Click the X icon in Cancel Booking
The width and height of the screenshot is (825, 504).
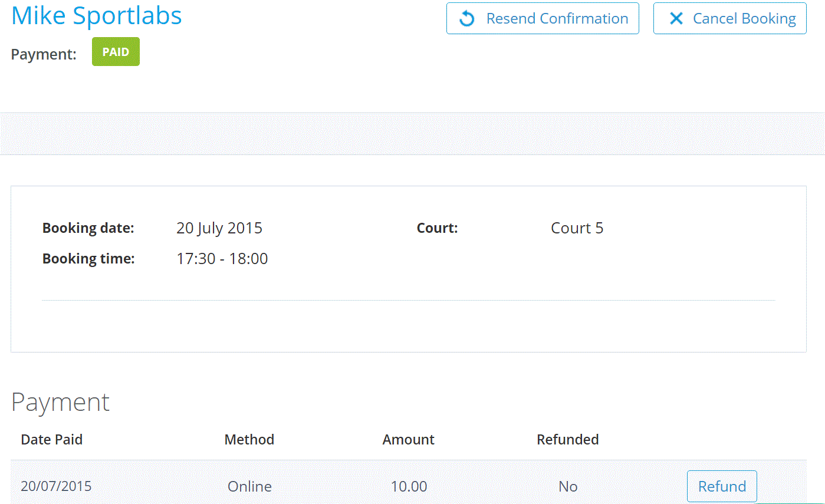(x=676, y=19)
